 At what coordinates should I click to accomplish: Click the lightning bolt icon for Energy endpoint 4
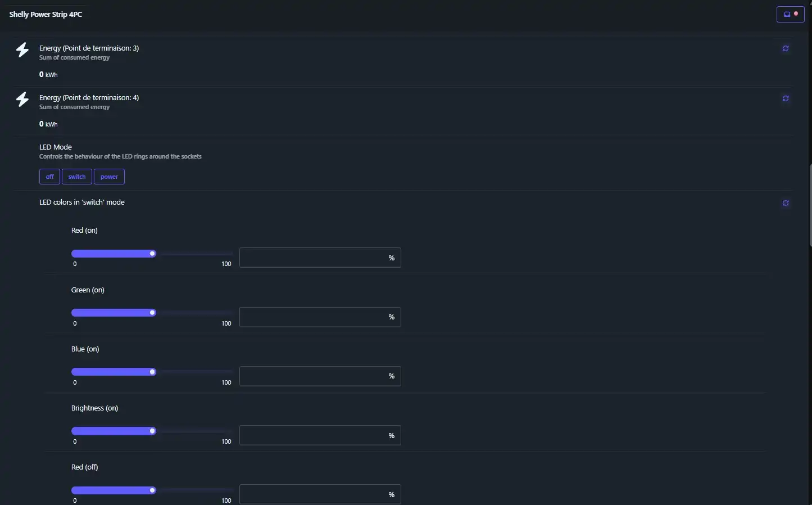tap(22, 100)
